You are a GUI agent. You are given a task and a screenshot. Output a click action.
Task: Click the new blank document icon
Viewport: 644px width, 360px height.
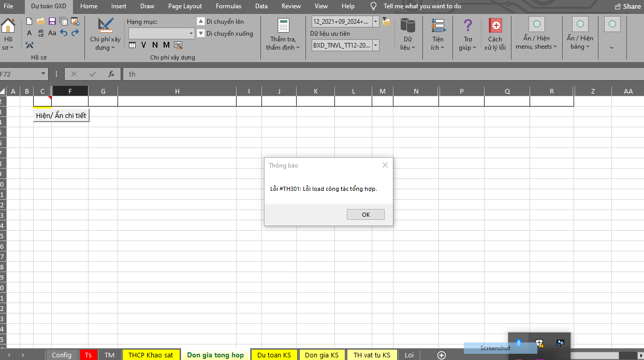click(30, 21)
